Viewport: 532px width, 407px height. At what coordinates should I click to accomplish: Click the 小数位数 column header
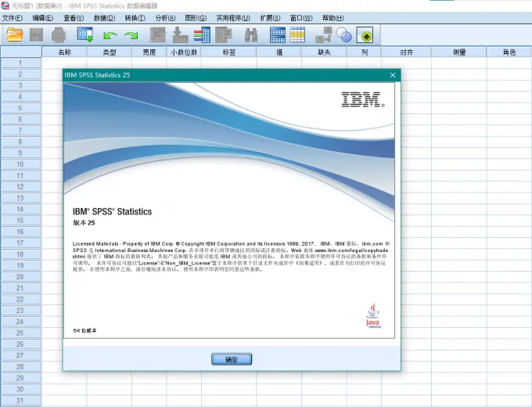[x=184, y=52]
